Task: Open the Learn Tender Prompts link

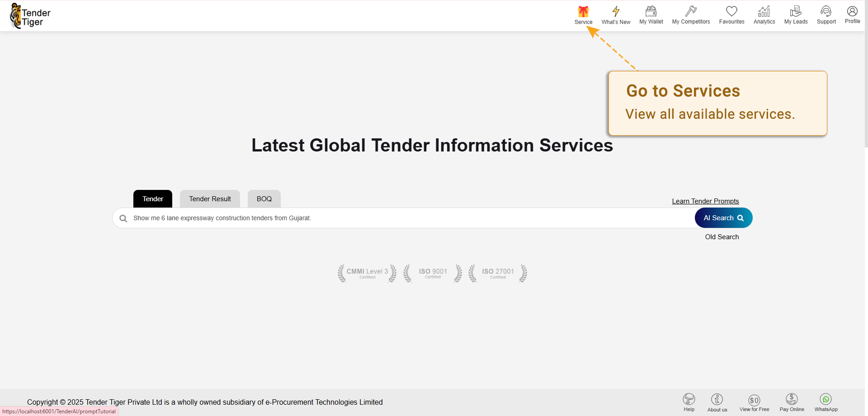Action: point(705,201)
